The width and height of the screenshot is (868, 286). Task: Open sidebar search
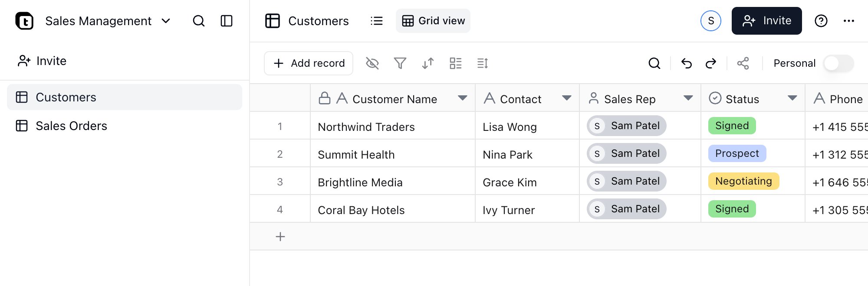point(199,21)
